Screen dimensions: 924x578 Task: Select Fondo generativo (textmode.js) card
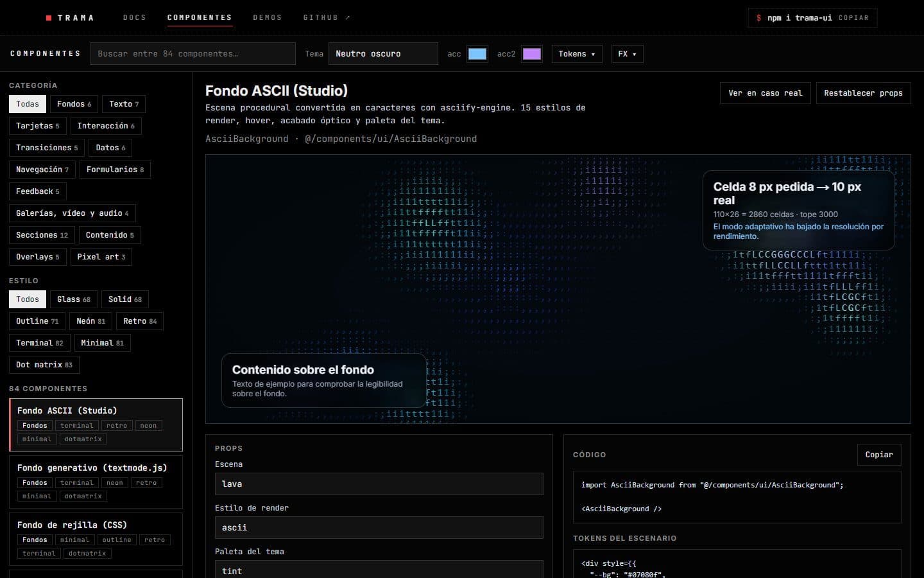[x=96, y=482]
